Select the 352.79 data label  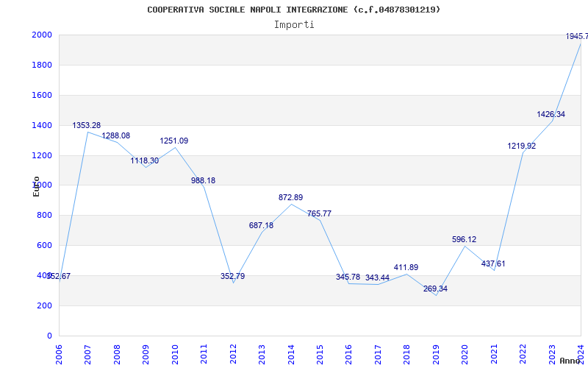tap(232, 277)
